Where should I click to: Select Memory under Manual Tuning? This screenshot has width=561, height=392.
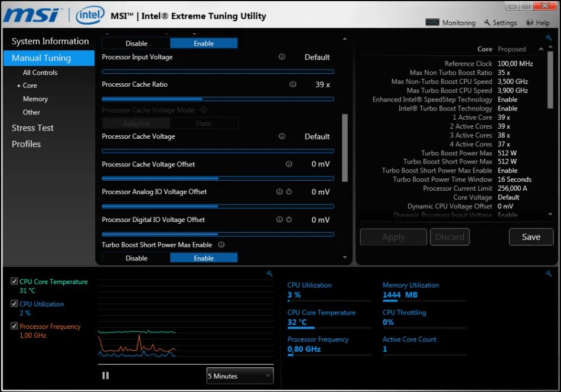(x=35, y=99)
